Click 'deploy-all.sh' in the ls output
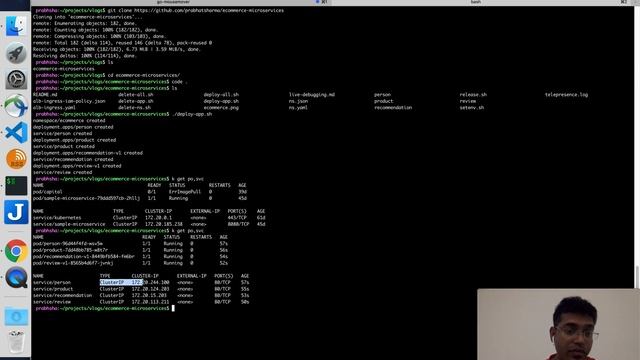The image size is (640, 360). 221,95
